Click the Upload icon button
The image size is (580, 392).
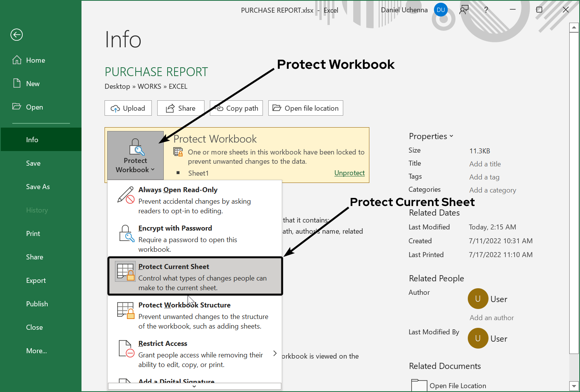pyautogui.click(x=115, y=108)
